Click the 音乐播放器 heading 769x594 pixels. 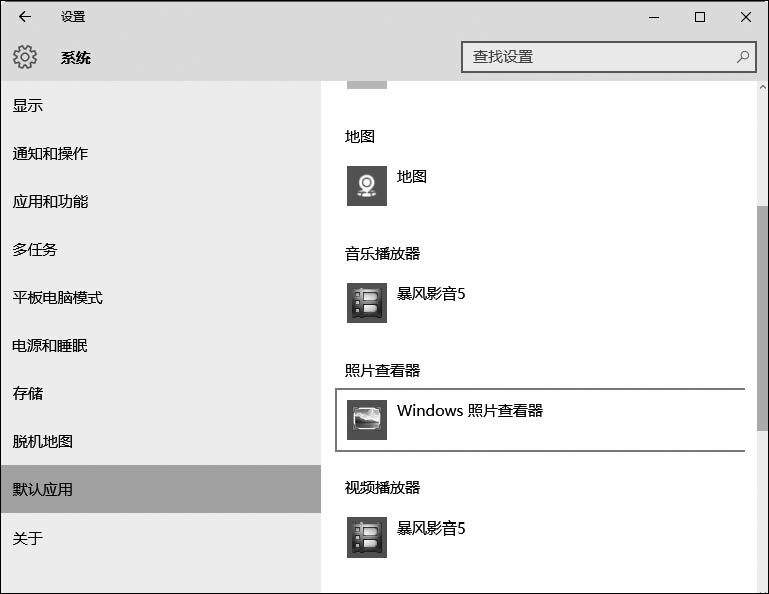click(x=383, y=254)
